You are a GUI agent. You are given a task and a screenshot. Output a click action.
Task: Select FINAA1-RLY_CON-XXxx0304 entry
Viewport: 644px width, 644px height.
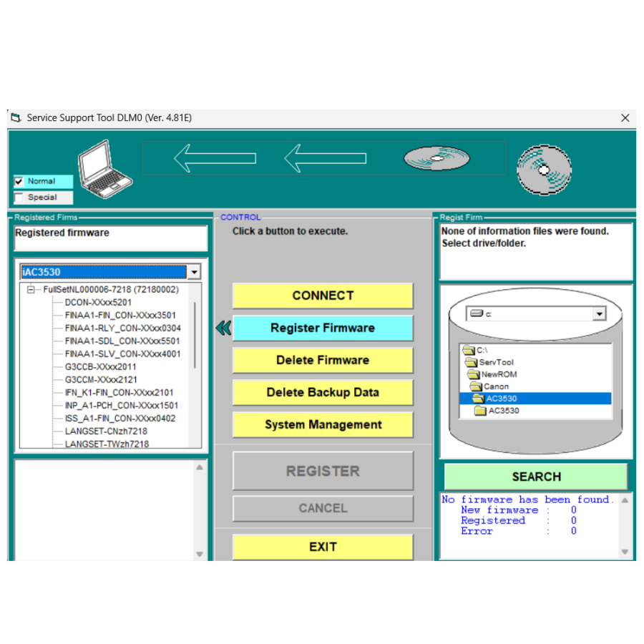[x=123, y=328]
